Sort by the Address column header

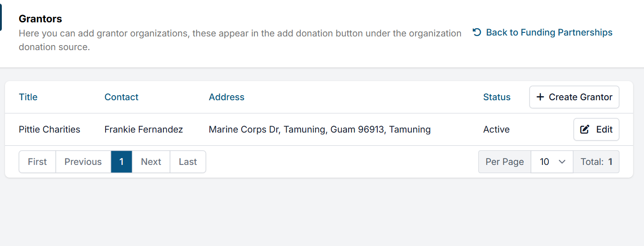tap(227, 97)
